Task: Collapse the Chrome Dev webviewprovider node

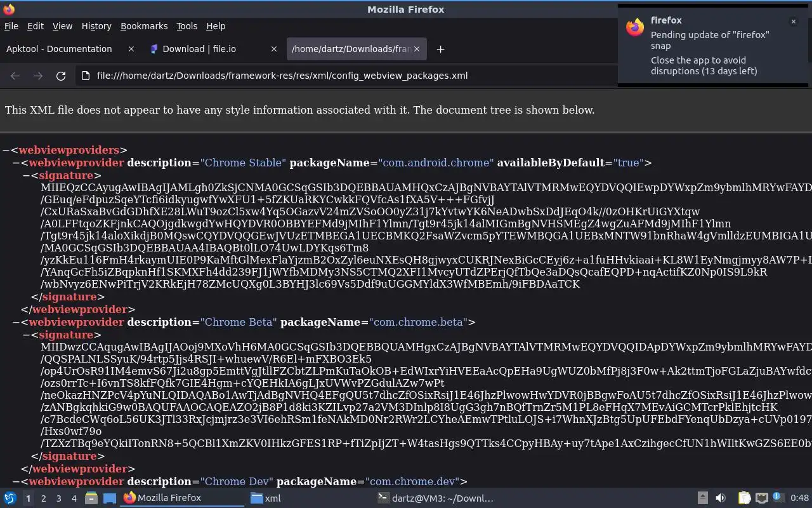Action: coord(16,481)
